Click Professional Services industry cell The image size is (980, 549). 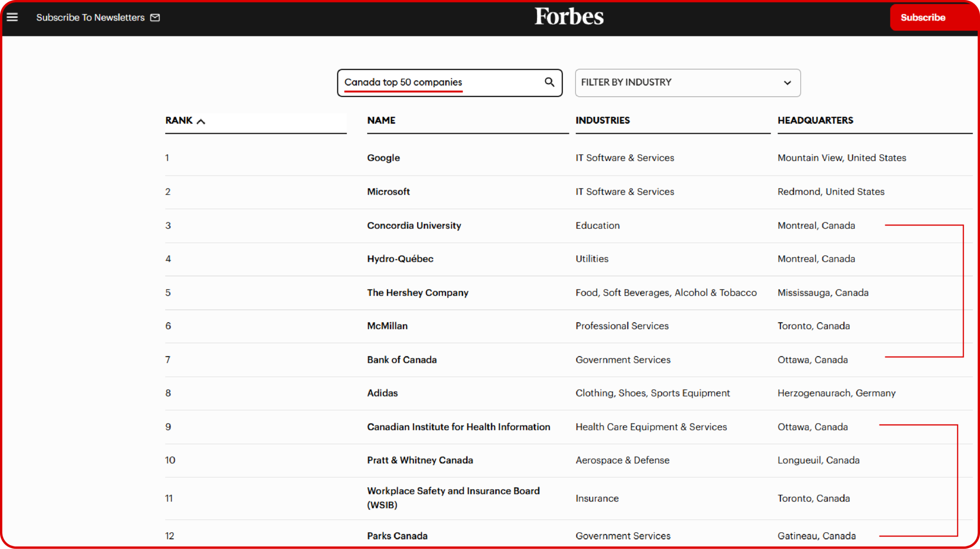tap(622, 326)
